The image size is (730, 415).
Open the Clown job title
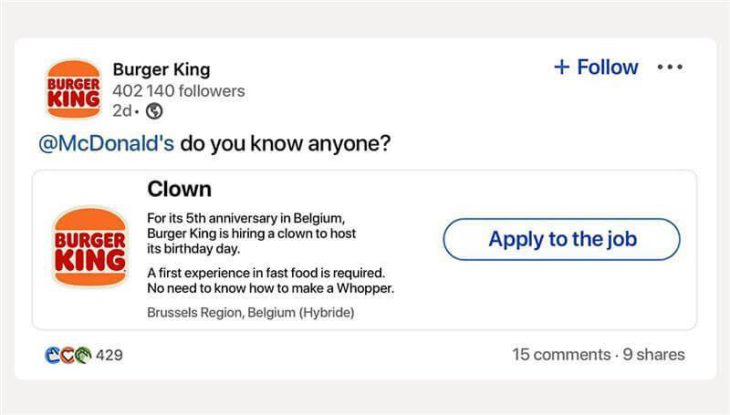tap(179, 189)
